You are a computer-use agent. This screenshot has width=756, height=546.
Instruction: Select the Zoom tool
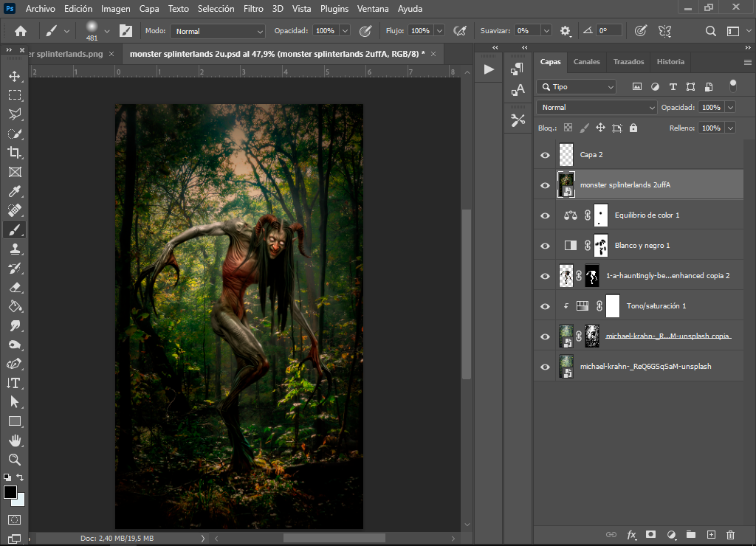15,459
